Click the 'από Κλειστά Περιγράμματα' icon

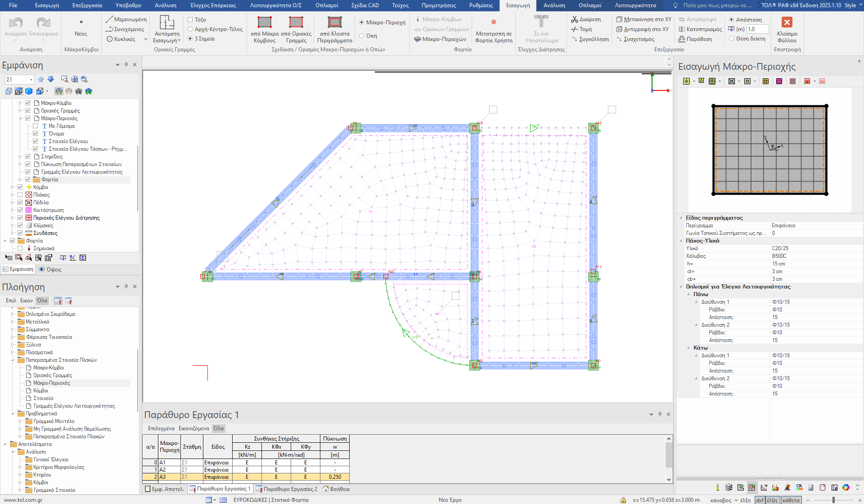[x=334, y=22]
